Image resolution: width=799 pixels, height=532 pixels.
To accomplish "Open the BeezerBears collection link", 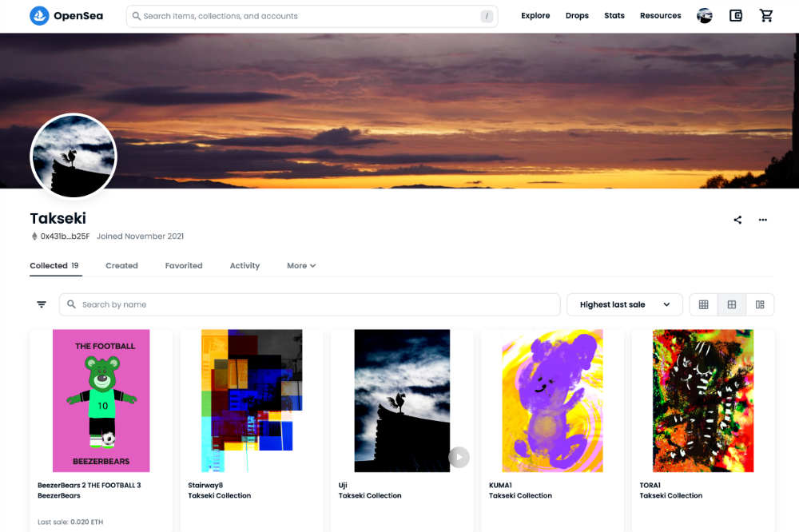I will [x=59, y=495].
